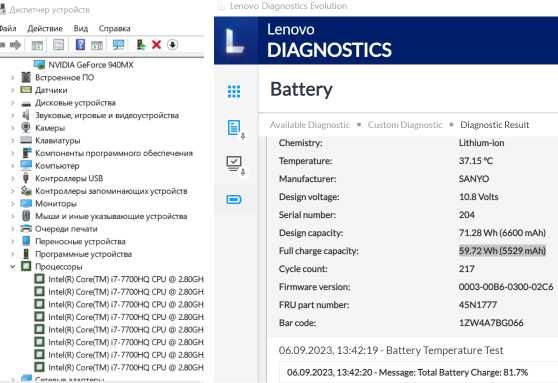Click the Компоненты программного обеспечения icon
The image size is (558, 383).
[26, 153]
